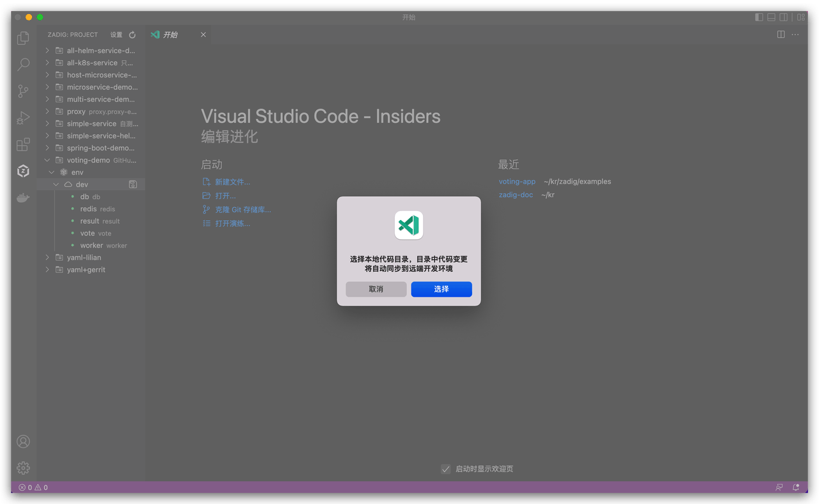Viewport: 819px width, 504px height.
Task: Open the Manage settings gear icon
Action: [x=23, y=468]
